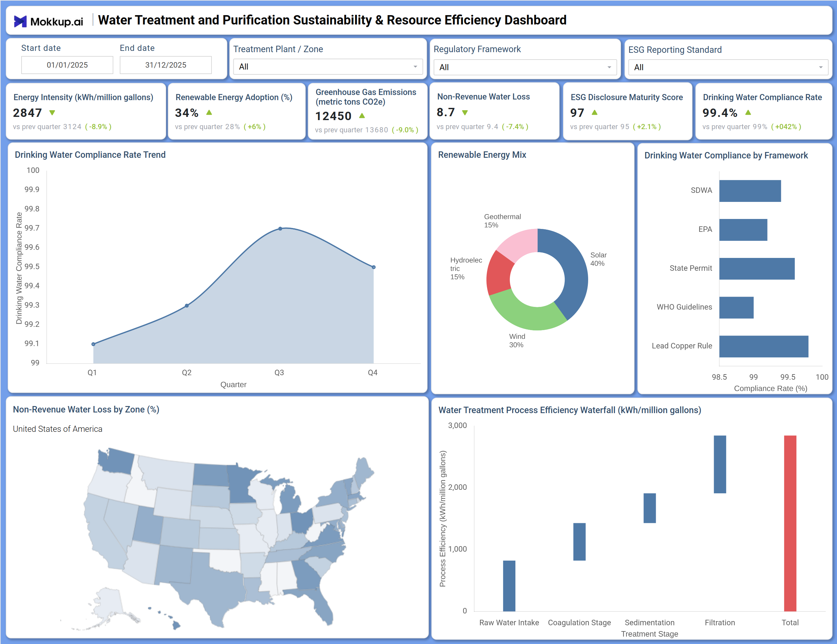Click the Process Efficiency Waterfall chart title
The height and width of the screenshot is (644, 837).
point(569,410)
